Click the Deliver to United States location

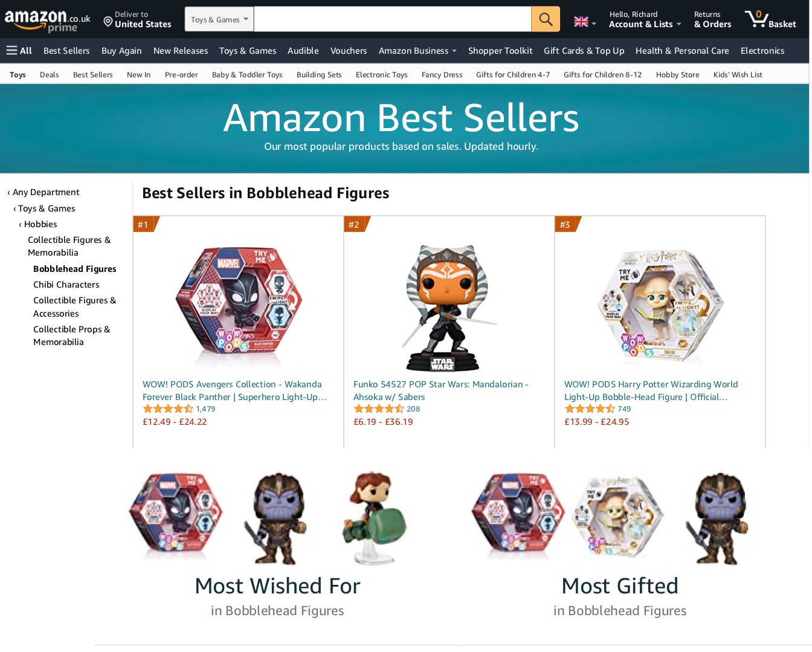(137, 19)
